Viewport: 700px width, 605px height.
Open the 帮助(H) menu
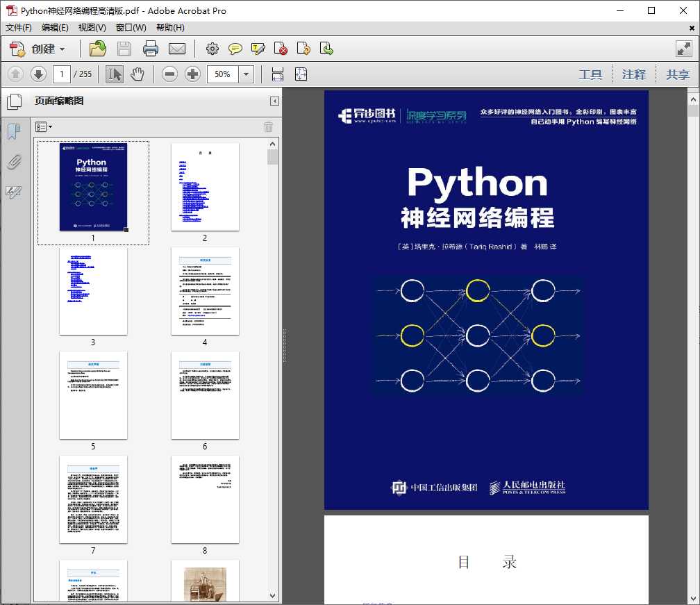[170, 28]
